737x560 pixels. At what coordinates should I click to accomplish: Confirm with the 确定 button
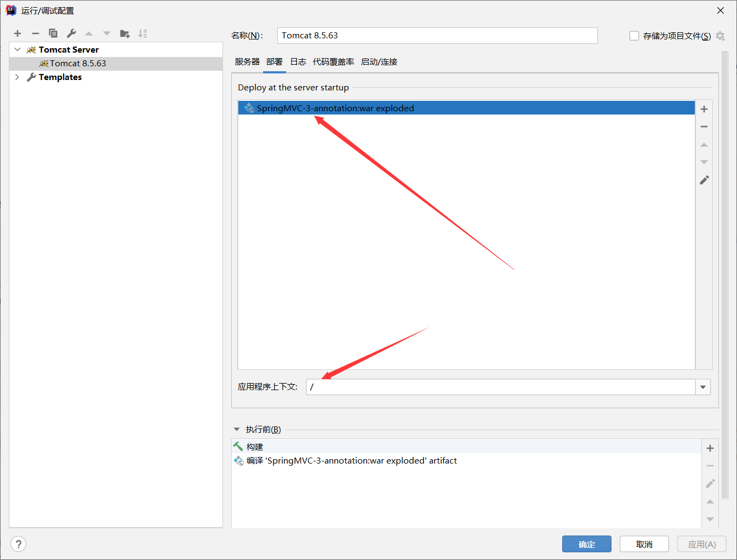587,544
